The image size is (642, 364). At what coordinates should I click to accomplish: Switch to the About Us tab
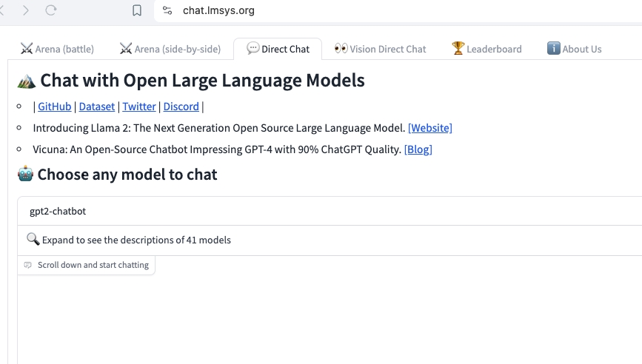pyautogui.click(x=574, y=49)
